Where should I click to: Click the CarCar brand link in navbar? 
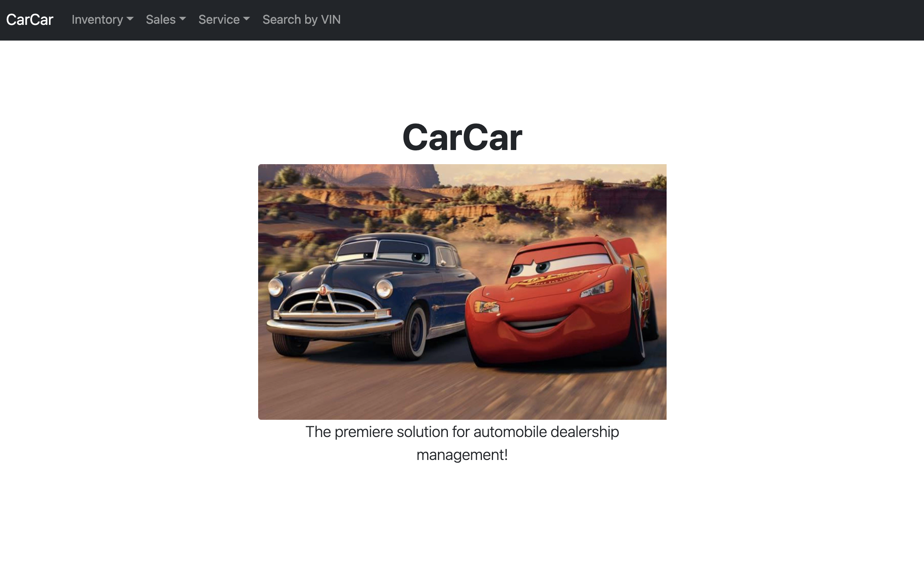click(x=29, y=20)
